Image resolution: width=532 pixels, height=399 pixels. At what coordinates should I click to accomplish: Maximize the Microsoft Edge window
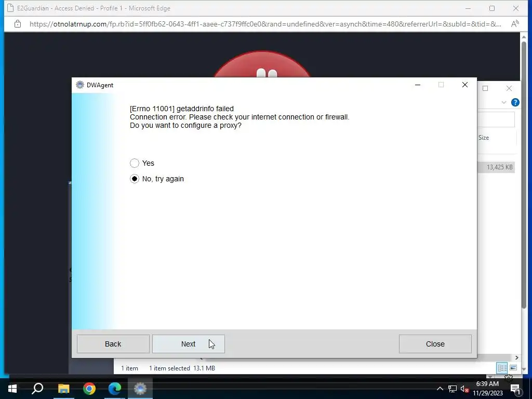[x=492, y=8]
